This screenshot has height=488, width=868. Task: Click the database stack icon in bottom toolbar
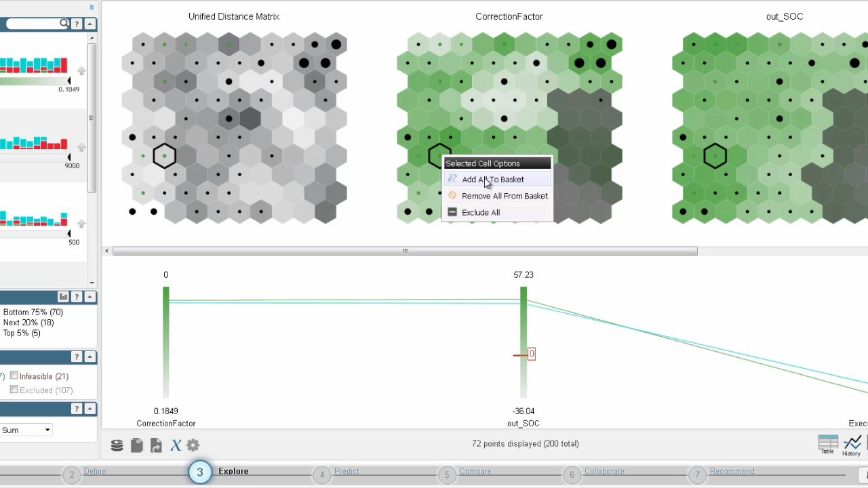117,445
